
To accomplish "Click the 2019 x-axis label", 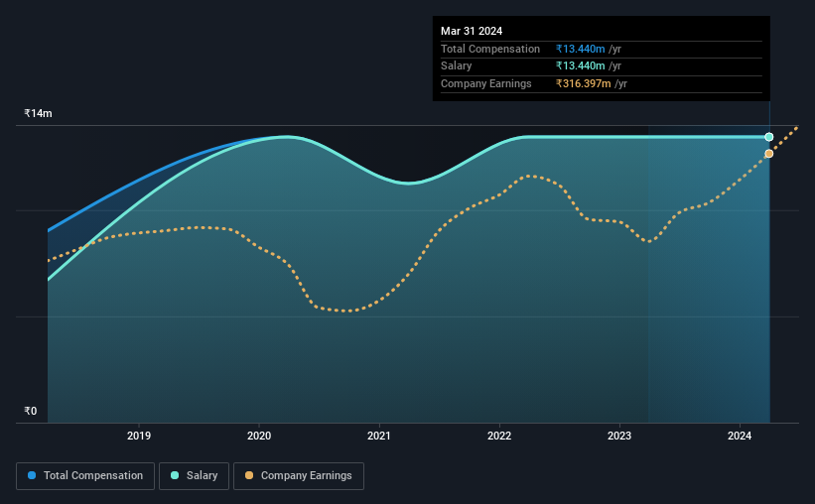I will [139, 436].
